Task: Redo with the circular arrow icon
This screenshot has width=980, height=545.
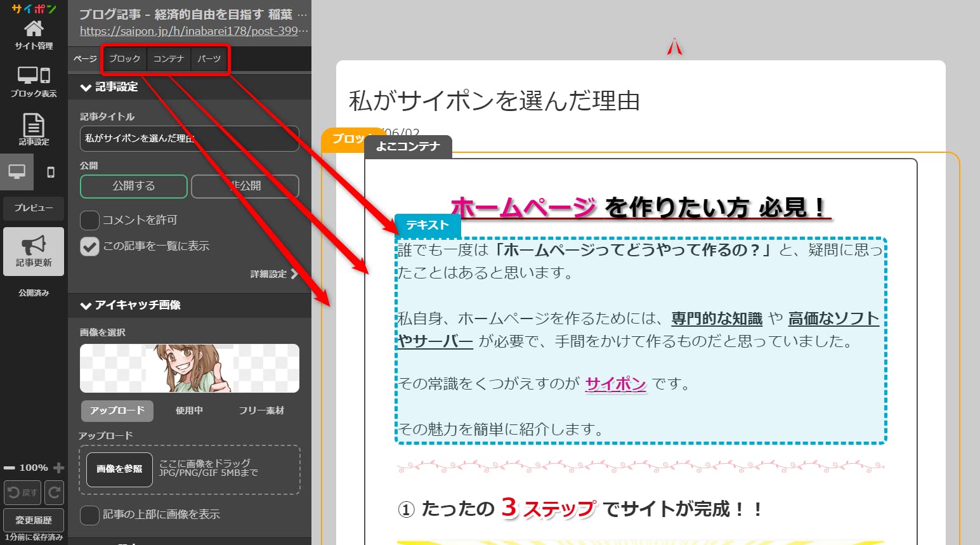Action: pyautogui.click(x=55, y=492)
